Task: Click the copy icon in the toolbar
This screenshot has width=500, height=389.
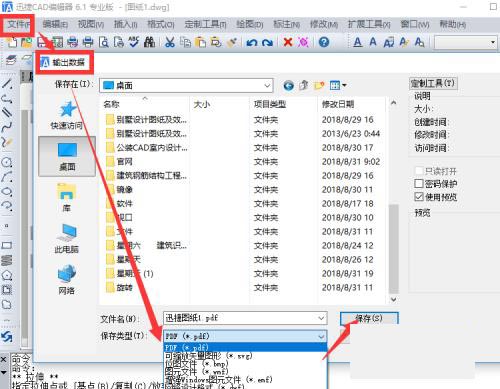Action: tap(185, 42)
